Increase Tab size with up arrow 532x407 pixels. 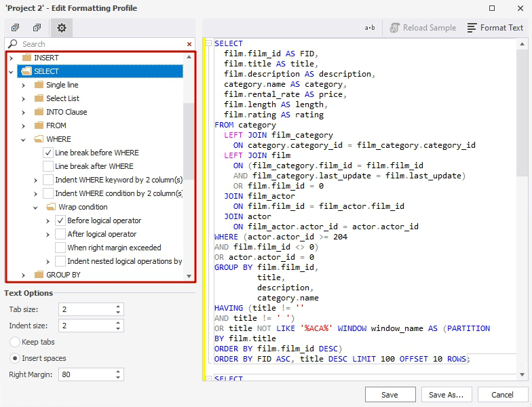(118, 307)
